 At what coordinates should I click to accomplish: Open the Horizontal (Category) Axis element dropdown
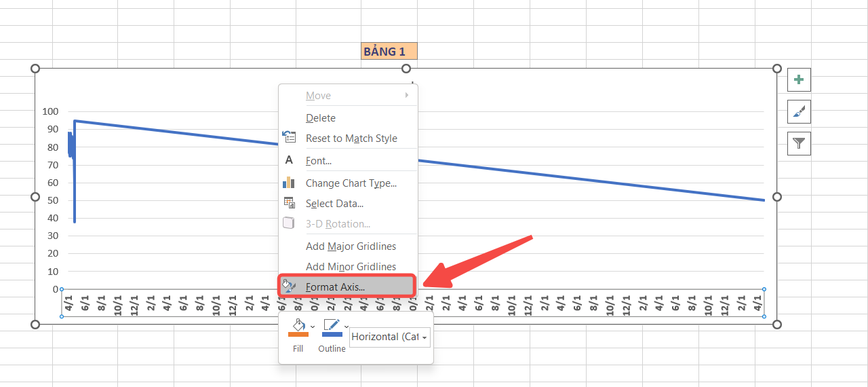click(389, 337)
